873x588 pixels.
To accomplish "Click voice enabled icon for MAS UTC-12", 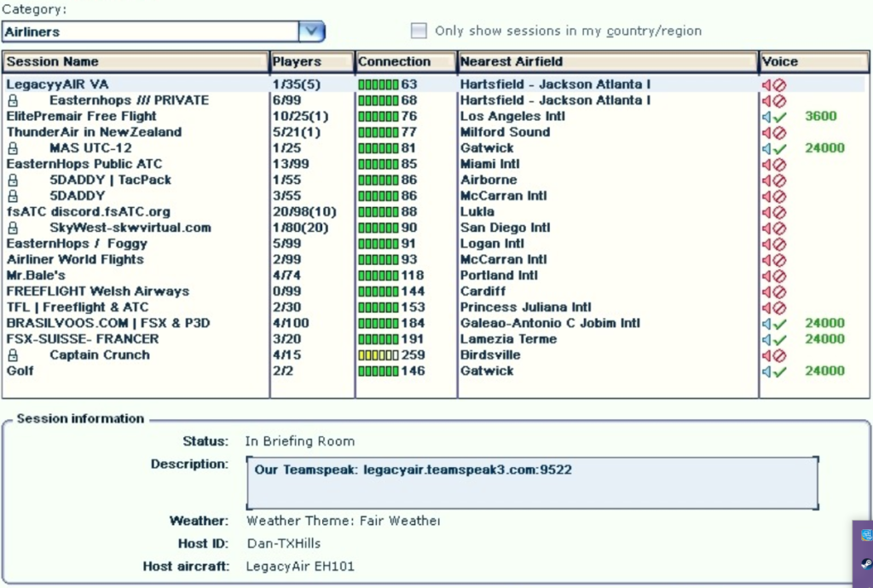I will click(774, 148).
